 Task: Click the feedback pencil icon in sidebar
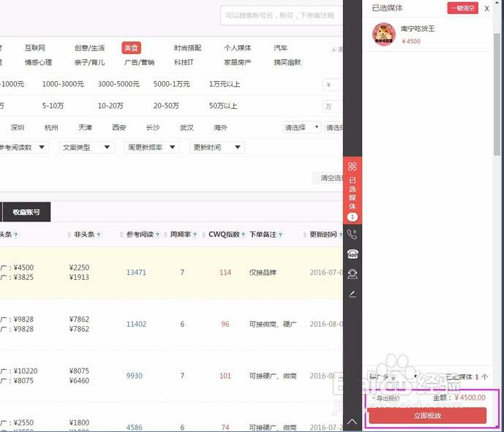coord(353,294)
